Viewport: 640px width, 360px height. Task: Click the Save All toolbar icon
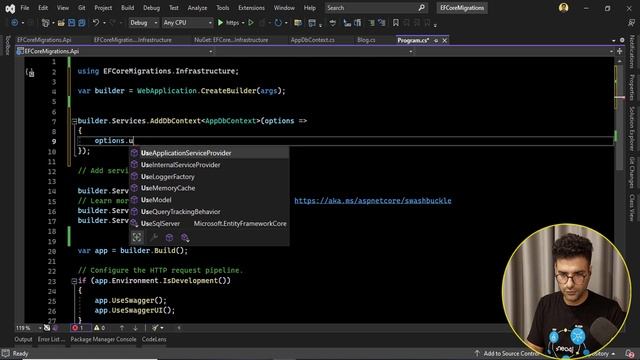(x=82, y=23)
